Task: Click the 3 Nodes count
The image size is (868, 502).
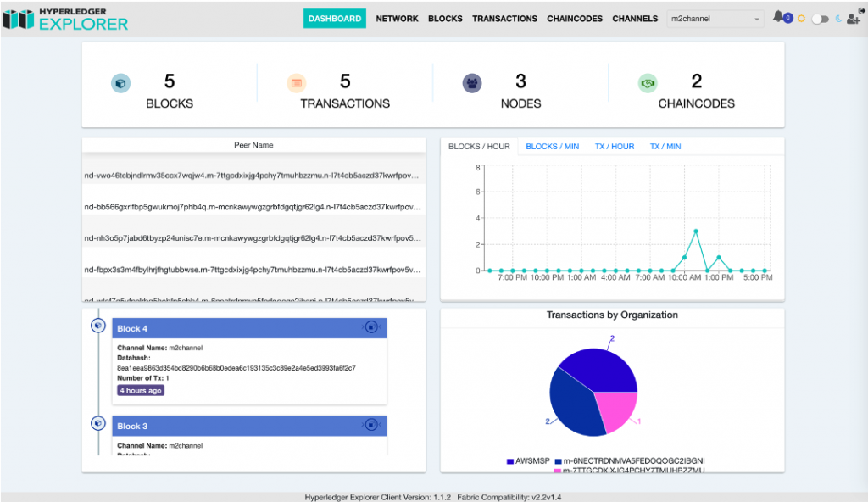Action: [x=521, y=81]
